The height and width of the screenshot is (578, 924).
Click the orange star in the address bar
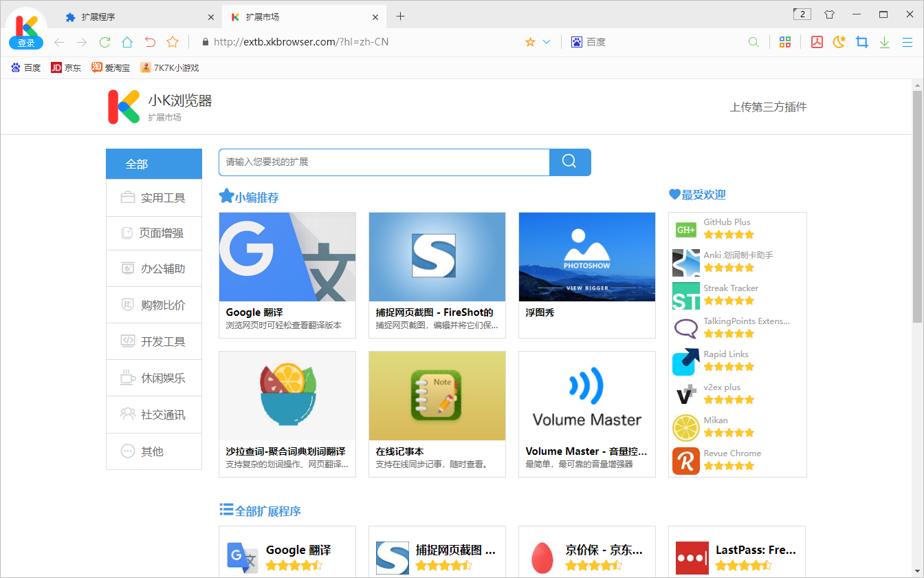(530, 42)
